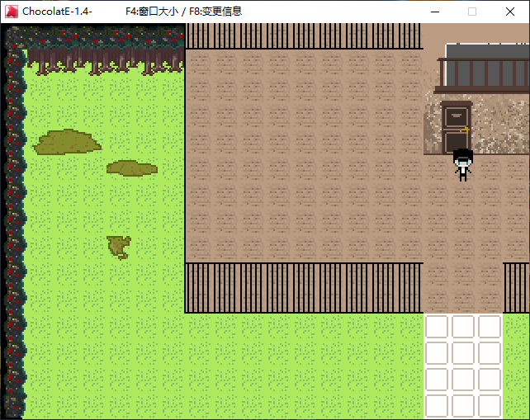The height and width of the screenshot is (420, 530).
Task: Click the smallest dark mud splotch
Action: coord(119,246)
